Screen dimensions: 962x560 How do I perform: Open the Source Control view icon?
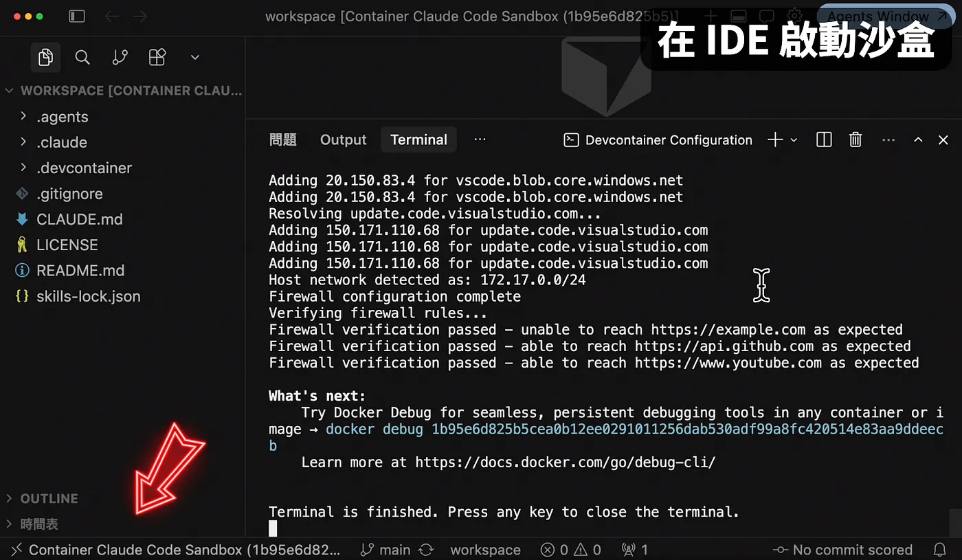[x=120, y=57]
